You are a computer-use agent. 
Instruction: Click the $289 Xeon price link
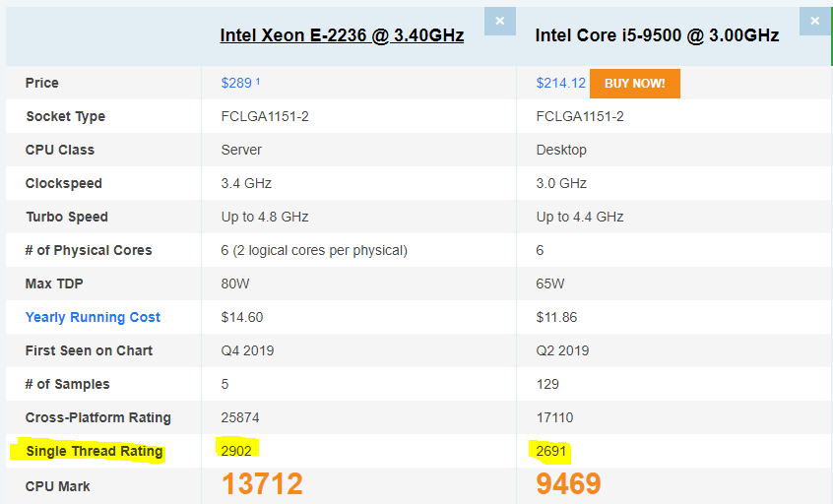236,84
